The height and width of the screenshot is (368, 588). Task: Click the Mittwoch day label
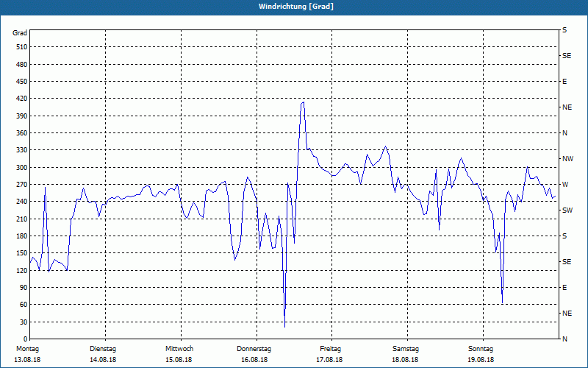coord(179,349)
